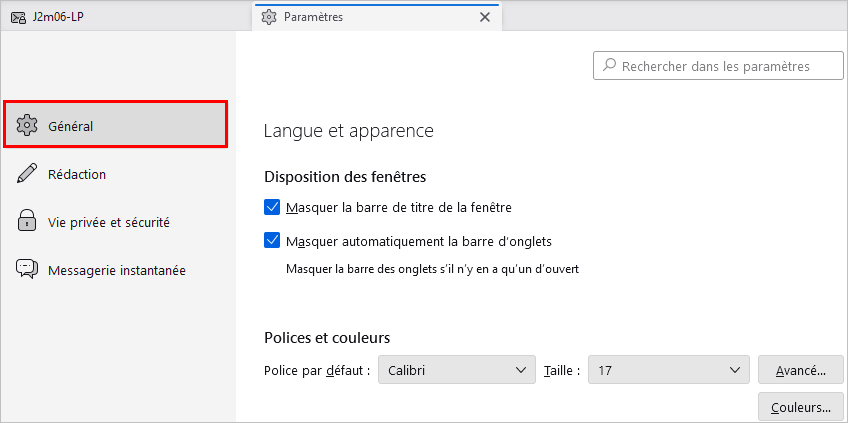Go to Vie privée et sécurité
Screen dimensions: 848x423
click(108, 222)
